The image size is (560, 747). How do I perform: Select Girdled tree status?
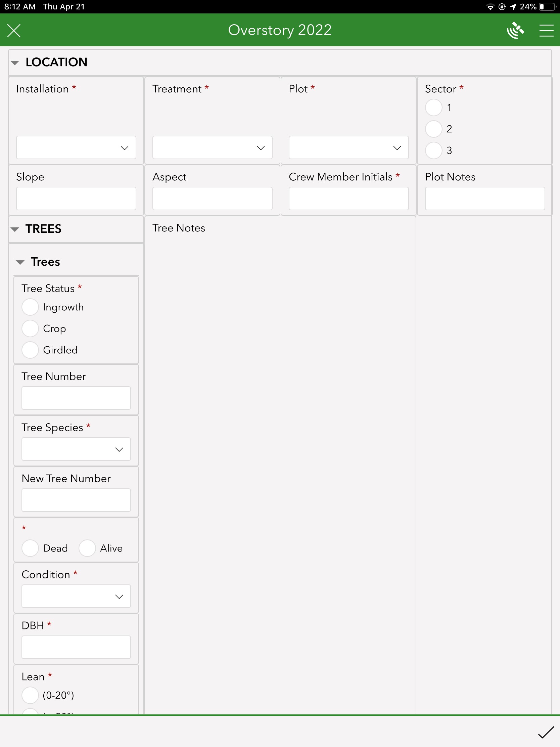pos(30,350)
